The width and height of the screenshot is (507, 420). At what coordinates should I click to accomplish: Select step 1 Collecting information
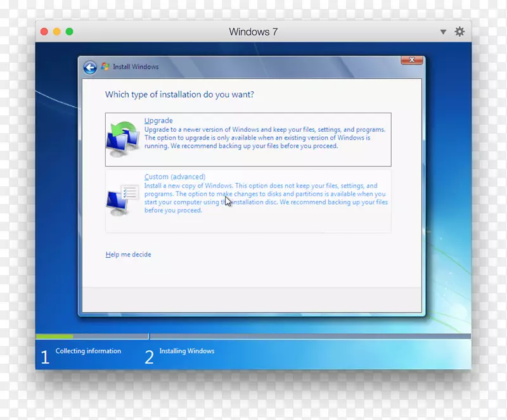(89, 351)
